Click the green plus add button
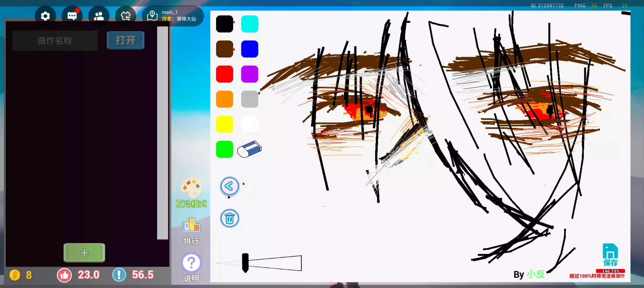 (x=84, y=253)
